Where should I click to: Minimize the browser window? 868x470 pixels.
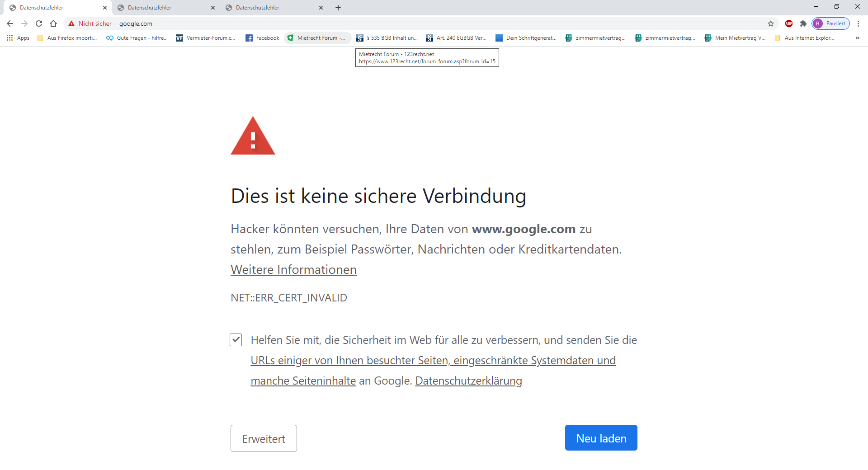pos(816,7)
